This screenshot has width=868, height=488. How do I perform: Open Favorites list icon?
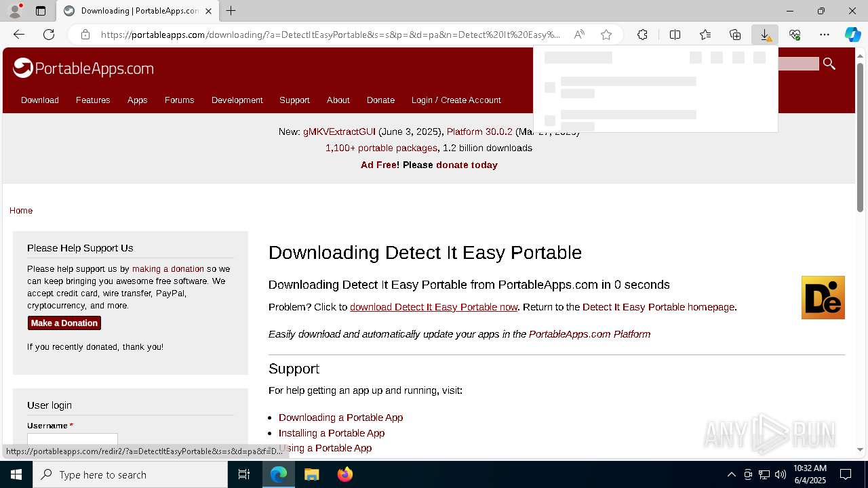(x=705, y=35)
